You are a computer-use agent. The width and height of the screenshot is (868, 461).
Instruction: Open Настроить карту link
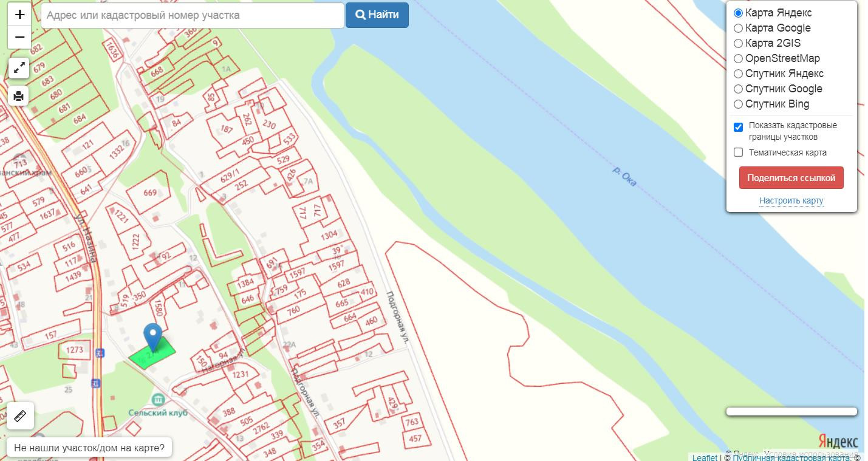791,200
